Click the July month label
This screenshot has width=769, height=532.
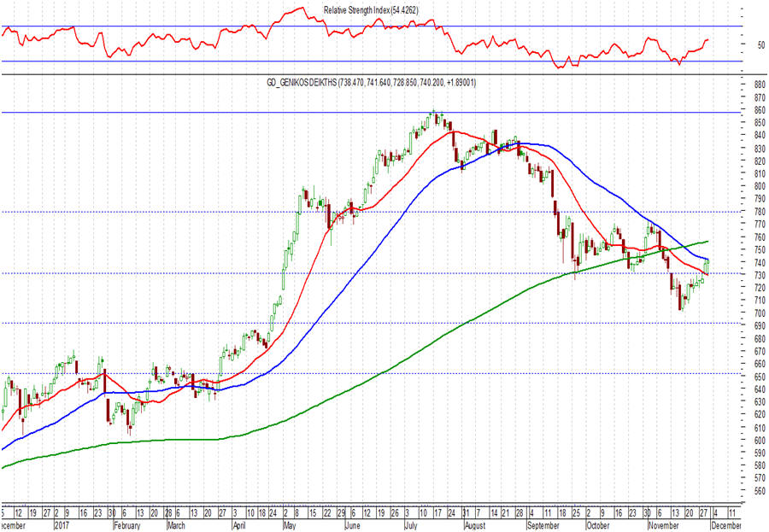click(410, 525)
